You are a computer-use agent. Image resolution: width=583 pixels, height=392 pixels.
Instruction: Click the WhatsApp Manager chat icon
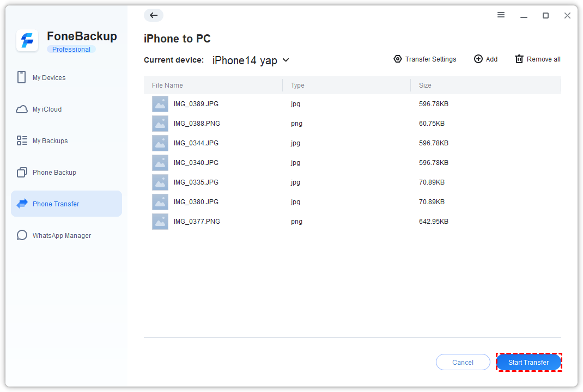pos(22,235)
